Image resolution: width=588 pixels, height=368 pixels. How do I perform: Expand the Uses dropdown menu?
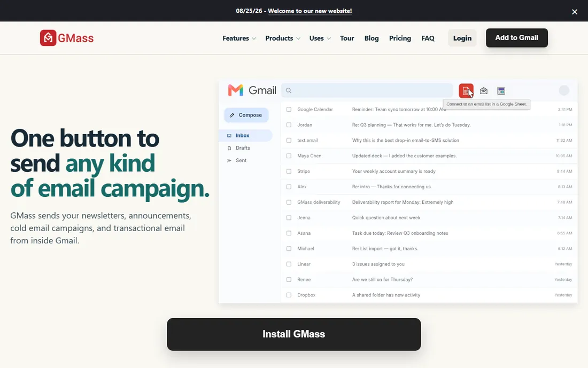pyautogui.click(x=320, y=39)
